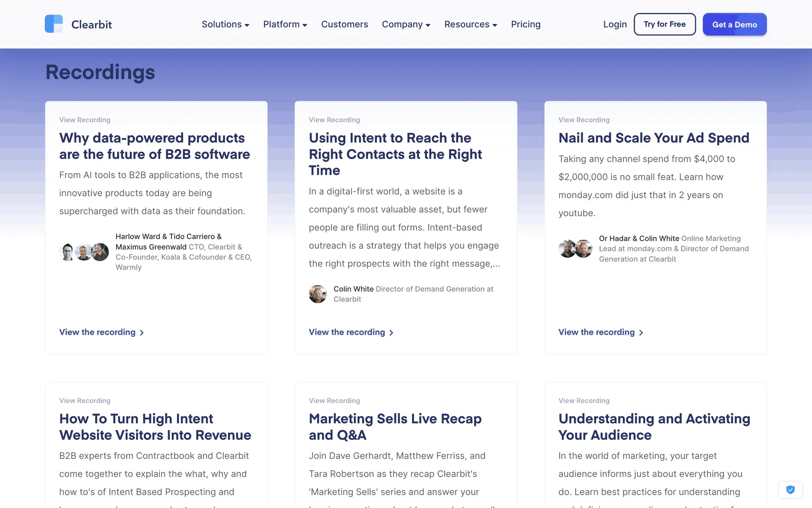The width and height of the screenshot is (812, 508).
Task: Click speaker avatars on Nail and Scale card
Action: tap(575, 248)
